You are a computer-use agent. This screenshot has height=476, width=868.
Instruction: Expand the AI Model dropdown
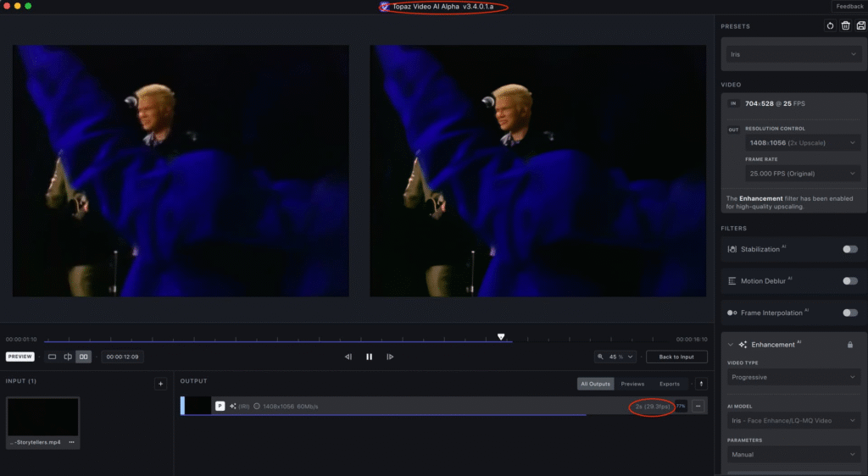point(793,420)
